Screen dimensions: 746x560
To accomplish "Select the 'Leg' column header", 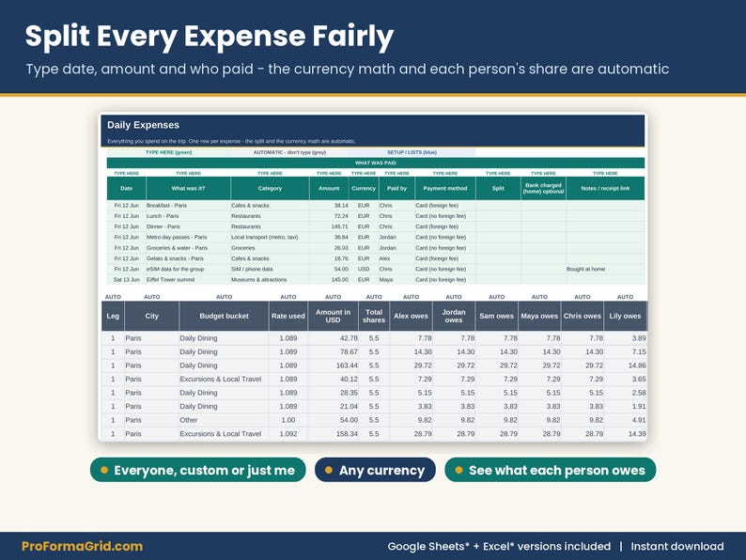I will [113, 316].
